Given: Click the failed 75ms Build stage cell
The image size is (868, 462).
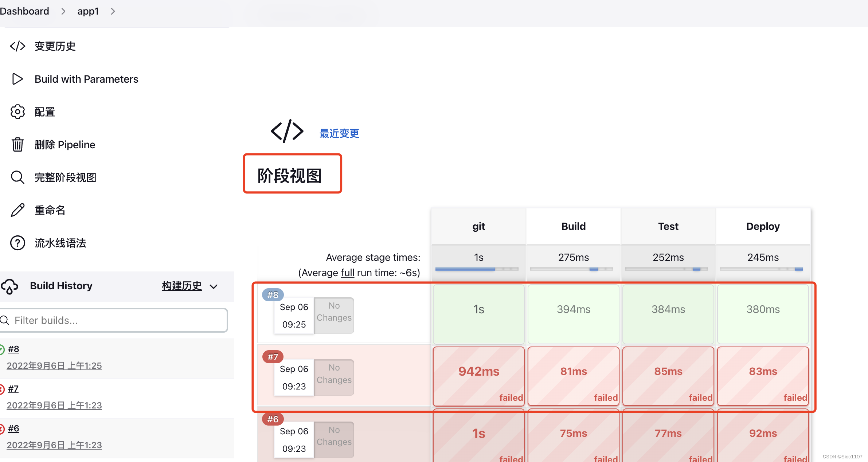Looking at the screenshot, I should pos(574,436).
